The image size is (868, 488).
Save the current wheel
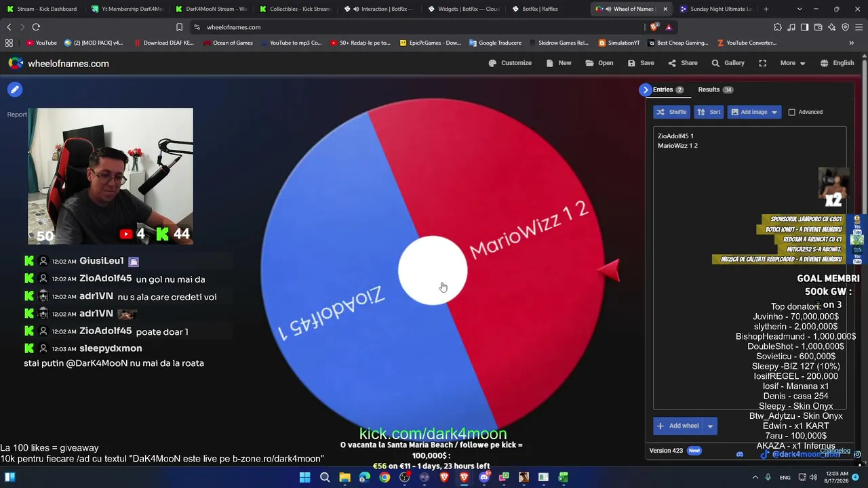tap(641, 63)
